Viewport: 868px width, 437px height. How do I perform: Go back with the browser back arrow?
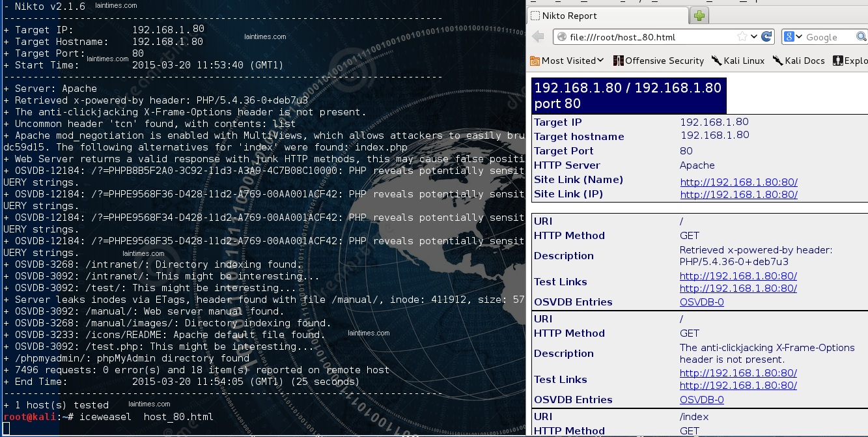(x=539, y=37)
